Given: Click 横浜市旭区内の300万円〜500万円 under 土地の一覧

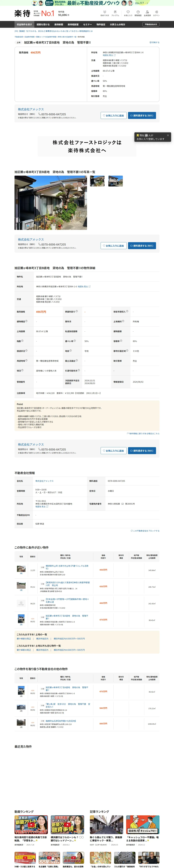Looking at the screenshot, I should 69,639.
